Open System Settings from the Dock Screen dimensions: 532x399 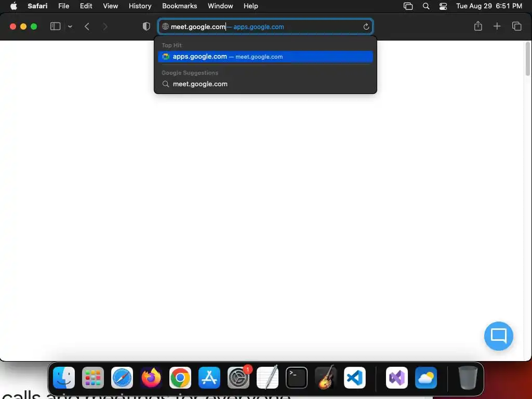238,378
